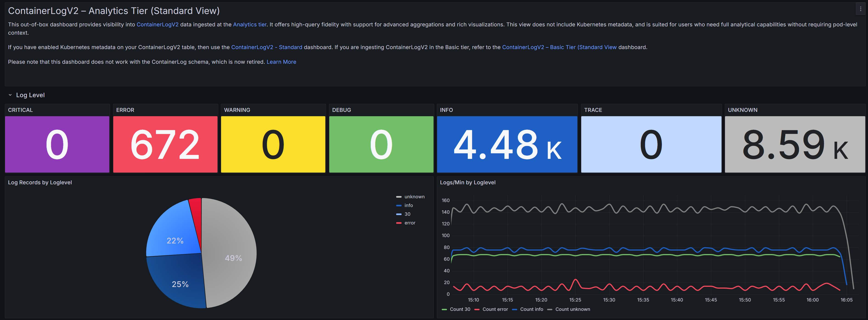The width and height of the screenshot is (868, 320).
Task: Toggle Count 30 in the timeseries legend
Action: tap(460, 309)
